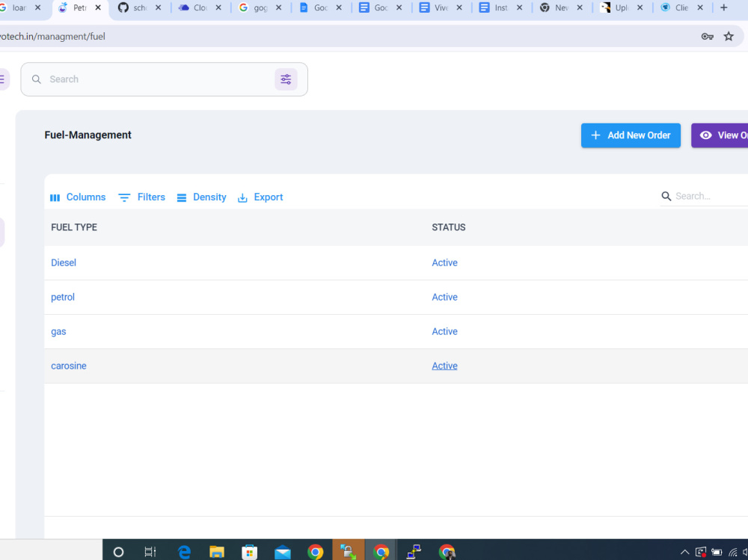Click the Add New Order button
748x560 pixels.
(x=631, y=135)
